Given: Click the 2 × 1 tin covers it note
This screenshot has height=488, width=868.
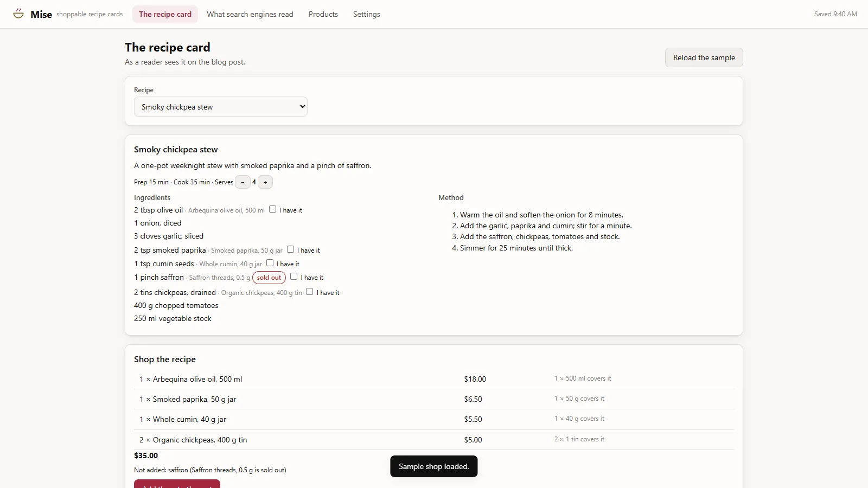Looking at the screenshot, I should [x=579, y=439].
